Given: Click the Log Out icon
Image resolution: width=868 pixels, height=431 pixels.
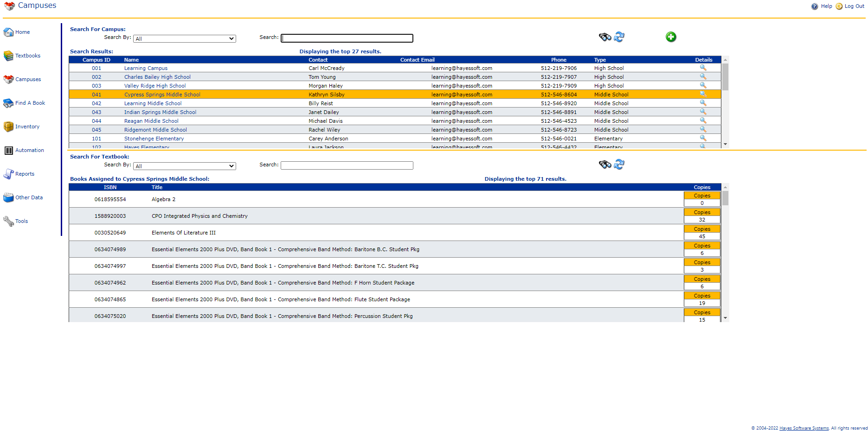Looking at the screenshot, I should click(x=839, y=6).
